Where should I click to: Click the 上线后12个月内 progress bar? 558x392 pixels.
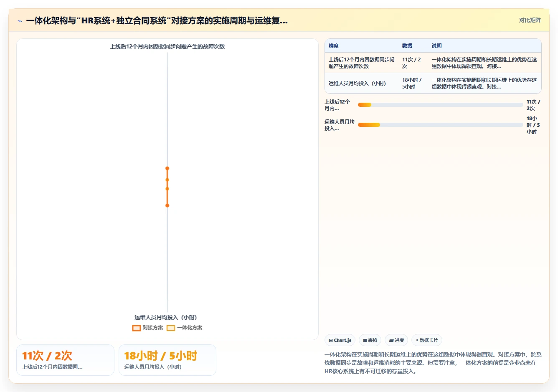point(440,105)
